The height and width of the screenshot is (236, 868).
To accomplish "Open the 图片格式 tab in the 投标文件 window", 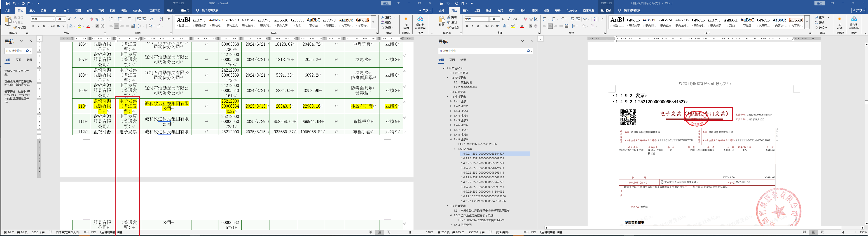I will [606, 10].
